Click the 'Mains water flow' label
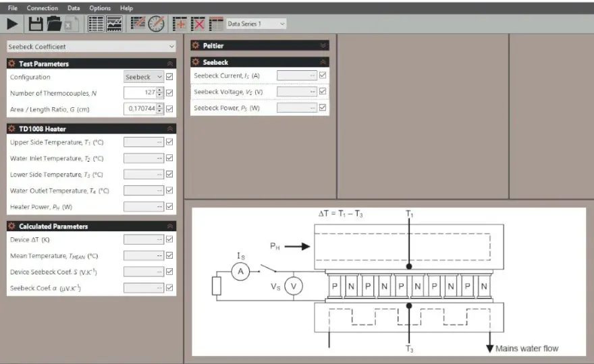 tap(526, 348)
